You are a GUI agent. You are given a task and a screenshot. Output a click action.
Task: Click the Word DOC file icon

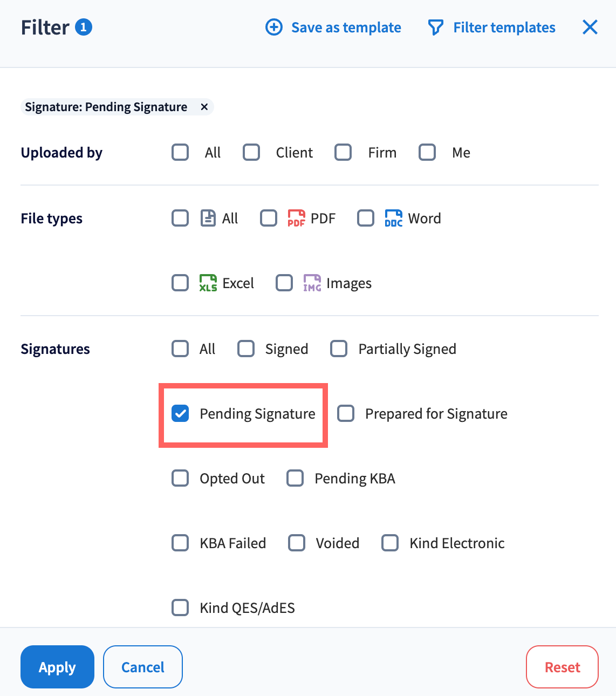tap(393, 219)
